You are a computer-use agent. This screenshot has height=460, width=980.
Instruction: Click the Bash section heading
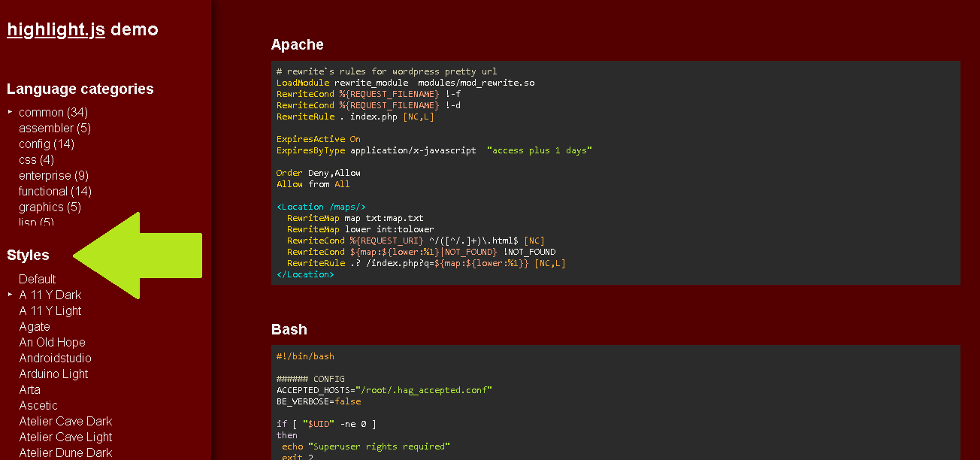coord(289,329)
